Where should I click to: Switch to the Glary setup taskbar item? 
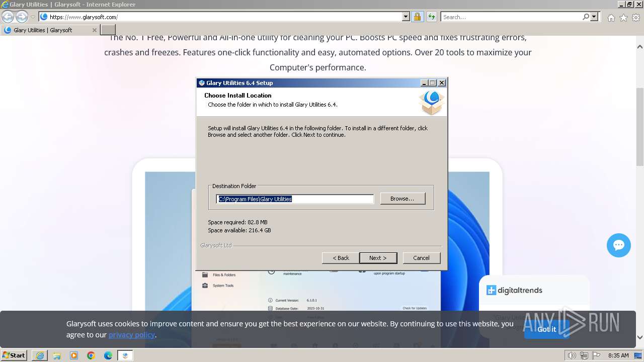coord(125,355)
